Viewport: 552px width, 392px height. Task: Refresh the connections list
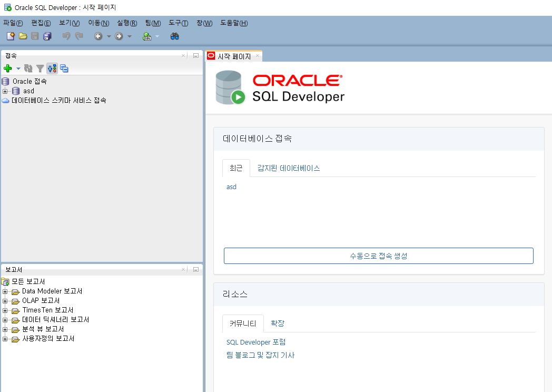coord(28,68)
